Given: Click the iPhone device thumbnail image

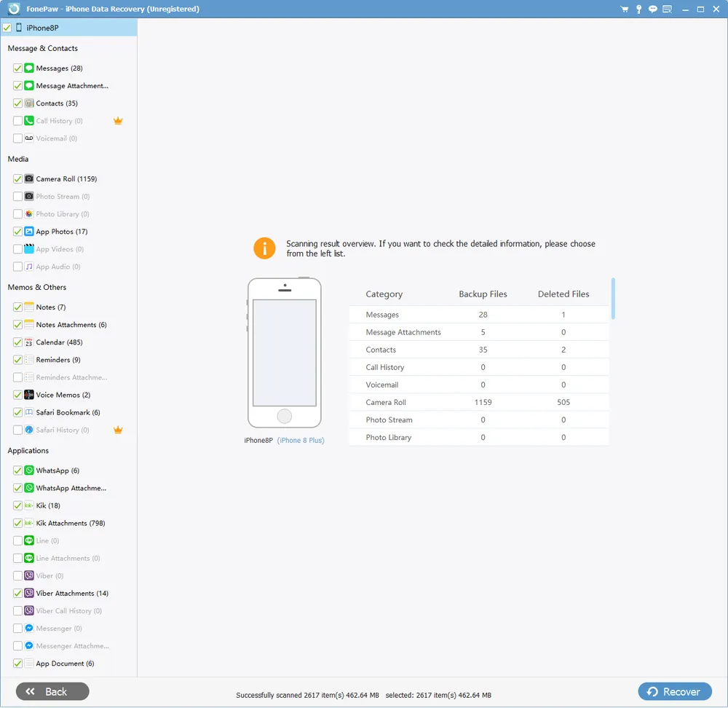Looking at the screenshot, I should [x=284, y=353].
